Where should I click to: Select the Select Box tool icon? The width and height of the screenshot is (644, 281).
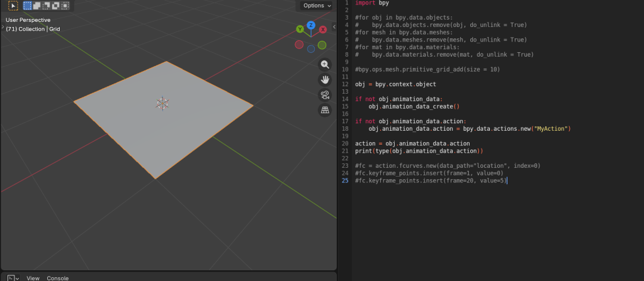point(13,6)
